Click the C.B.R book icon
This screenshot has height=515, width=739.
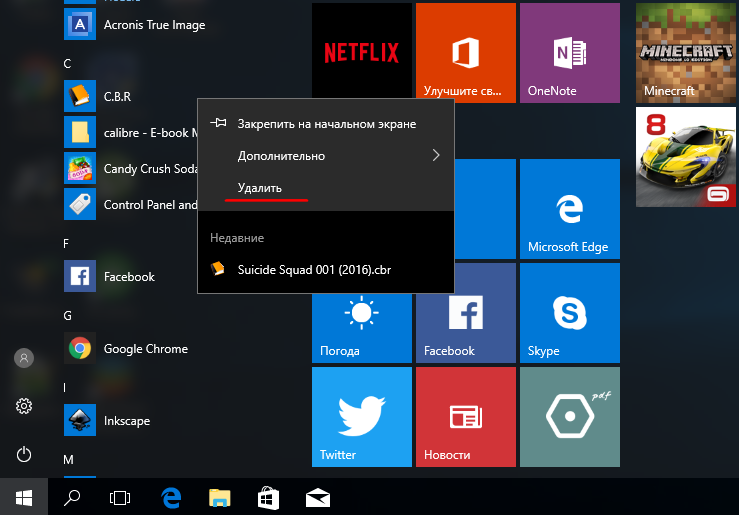click(80, 96)
